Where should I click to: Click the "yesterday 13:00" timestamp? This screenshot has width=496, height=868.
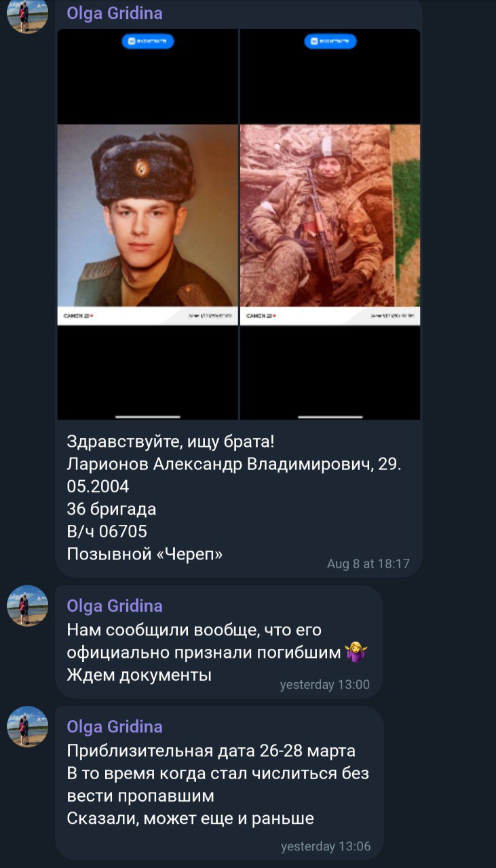coord(325,685)
